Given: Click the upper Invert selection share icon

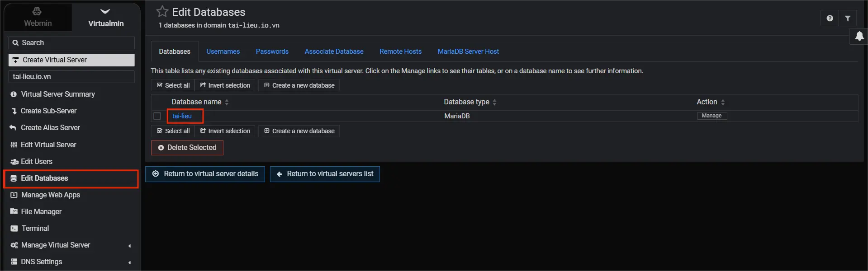Looking at the screenshot, I should click(203, 85).
